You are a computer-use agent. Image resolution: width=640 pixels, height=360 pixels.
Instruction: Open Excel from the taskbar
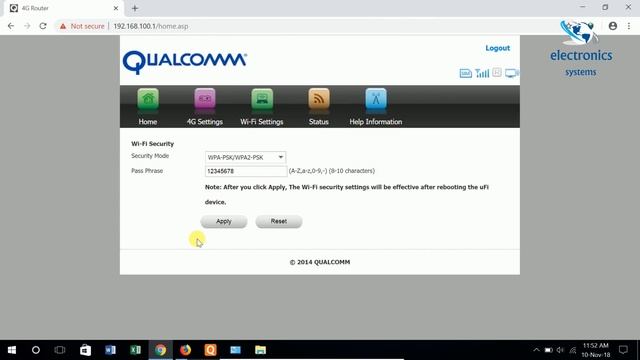click(x=136, y=350)
